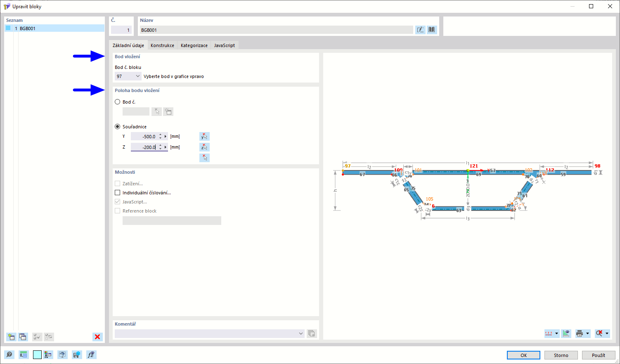This screenshot has width=620, height=364.
Task: Click node number 112 in the graphic
Action: pos(550,170)
